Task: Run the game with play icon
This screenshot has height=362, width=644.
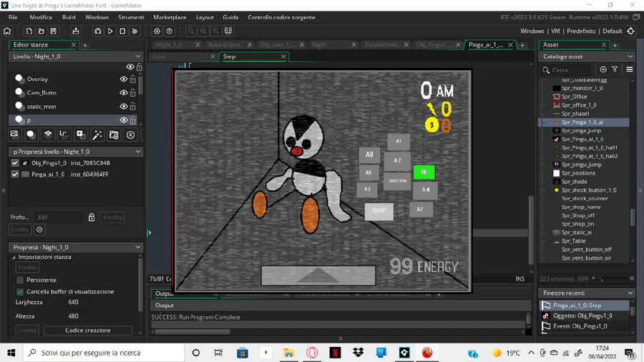Action: pyautogui.click(x=110, y=31)
